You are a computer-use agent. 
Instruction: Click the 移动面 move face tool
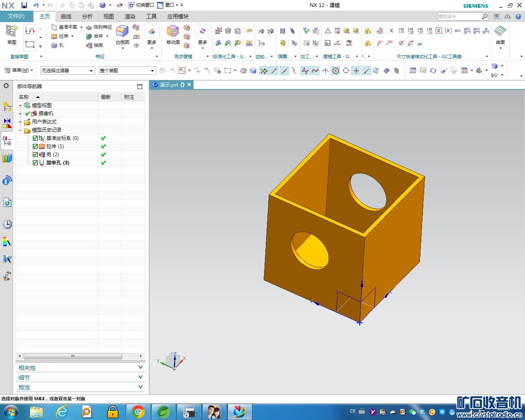point(173,35)
